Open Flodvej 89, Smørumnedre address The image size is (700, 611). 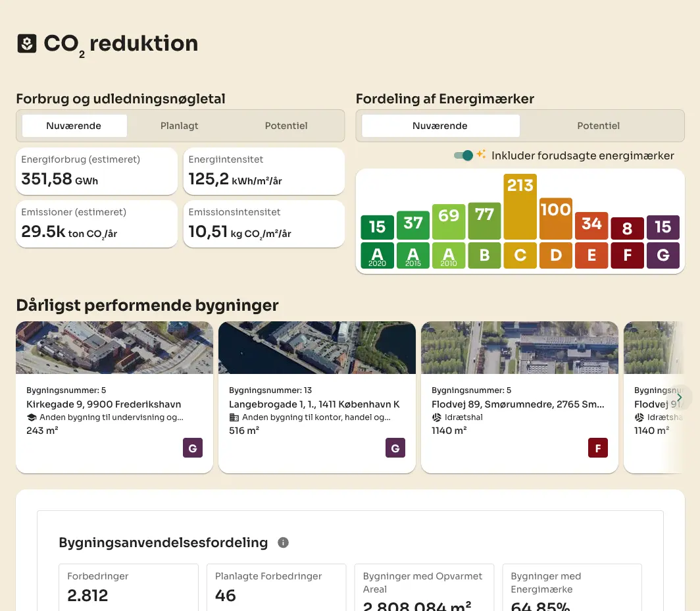click(x=518, y=404)
